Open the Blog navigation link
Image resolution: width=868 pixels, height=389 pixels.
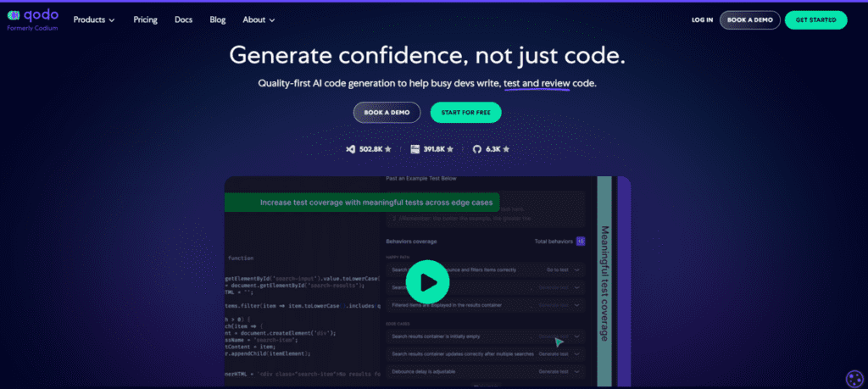click(217, 19)
